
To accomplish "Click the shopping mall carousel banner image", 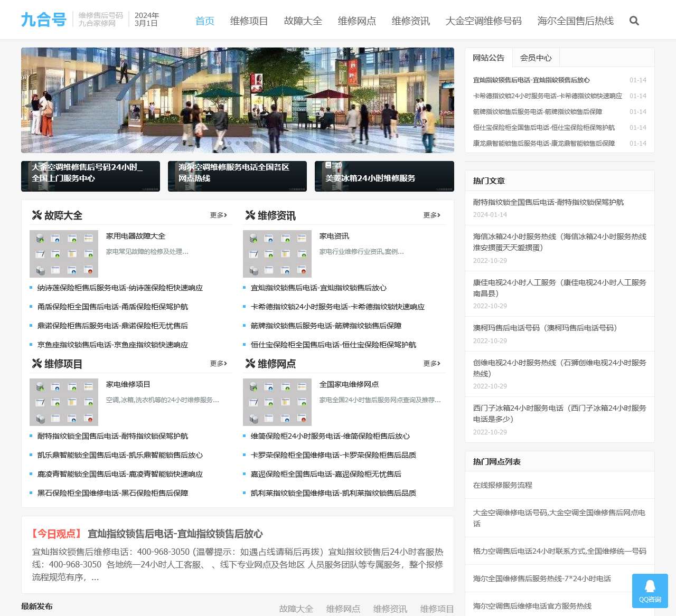I will pyautogui.click(x=238, y=100).
